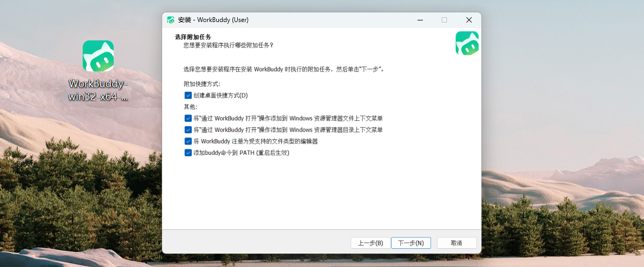Minimize the WorkBuddy setup window

420,20
